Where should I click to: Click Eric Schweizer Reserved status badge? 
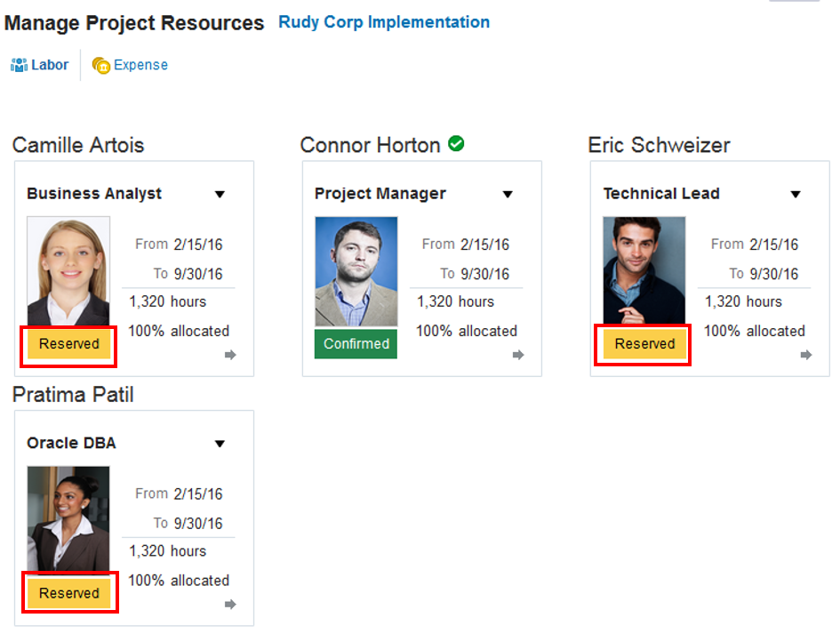[645, 344]
